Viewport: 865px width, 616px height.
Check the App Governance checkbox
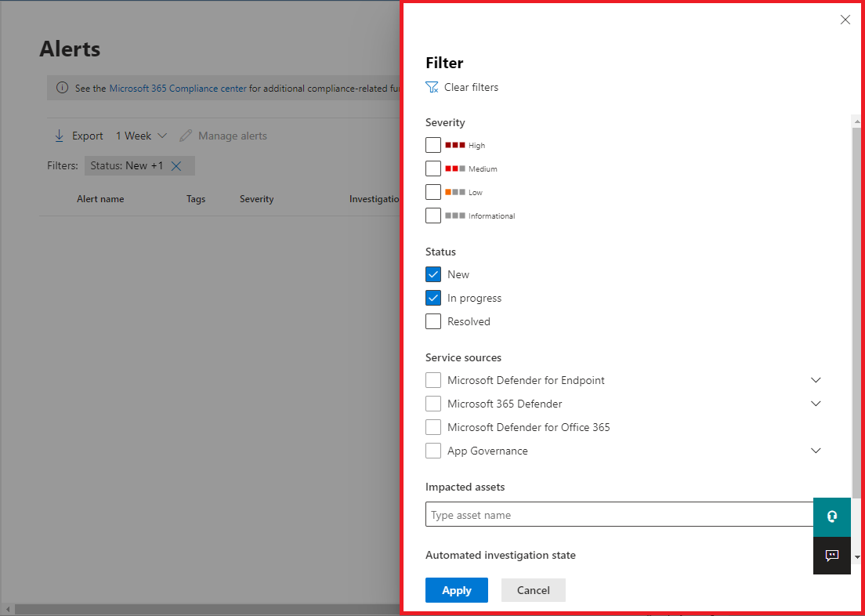(x=433, y=451)
